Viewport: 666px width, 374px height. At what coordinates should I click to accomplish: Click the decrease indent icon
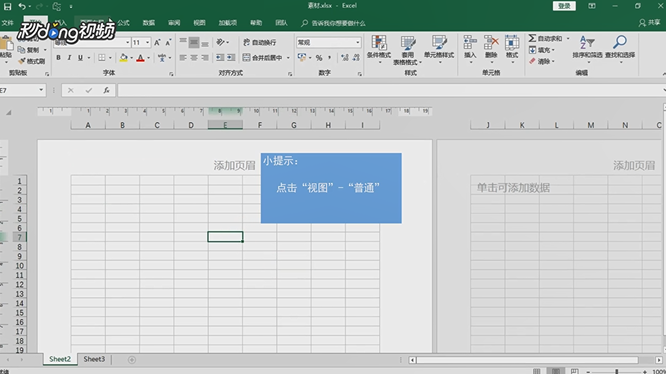coord(220,58)
